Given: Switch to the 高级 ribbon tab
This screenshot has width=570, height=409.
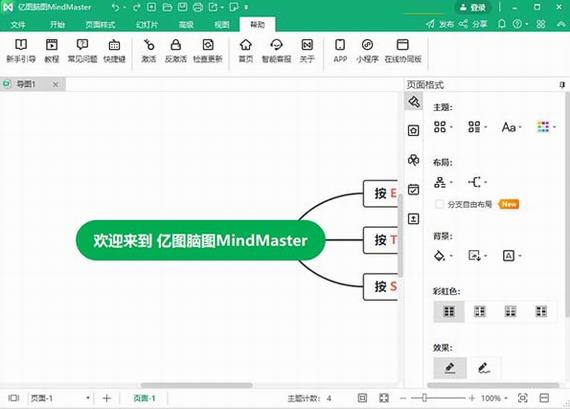Looking at the screenshot, I should pyautogui.click(x=186, y=24).
